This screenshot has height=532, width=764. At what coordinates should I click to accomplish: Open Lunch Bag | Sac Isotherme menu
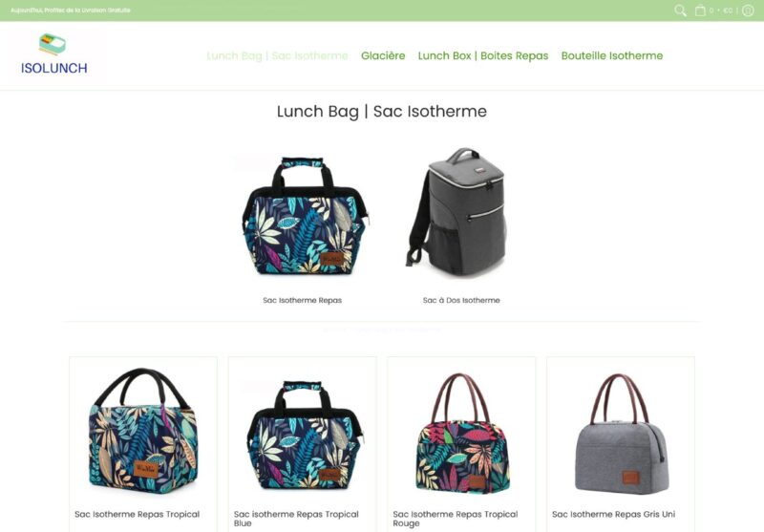pyautogui.click(x=277, y=55)
